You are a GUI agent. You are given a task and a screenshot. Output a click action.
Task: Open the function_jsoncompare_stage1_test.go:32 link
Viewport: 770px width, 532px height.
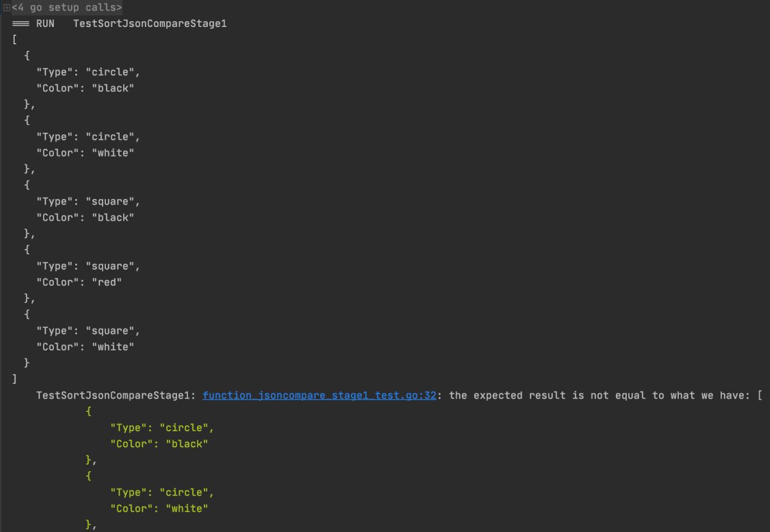(320, 395)
